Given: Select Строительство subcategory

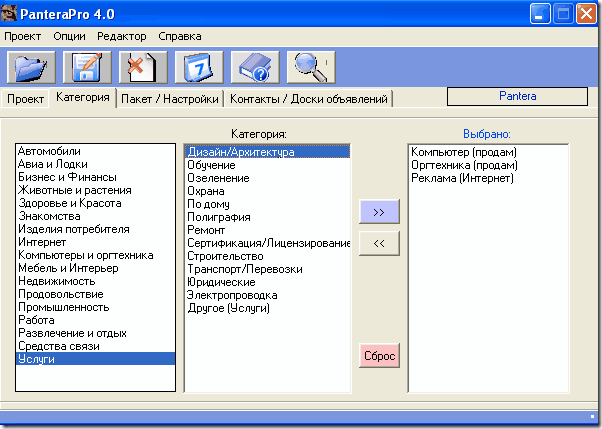Looking at the screenshot, I should coord(268,256).
